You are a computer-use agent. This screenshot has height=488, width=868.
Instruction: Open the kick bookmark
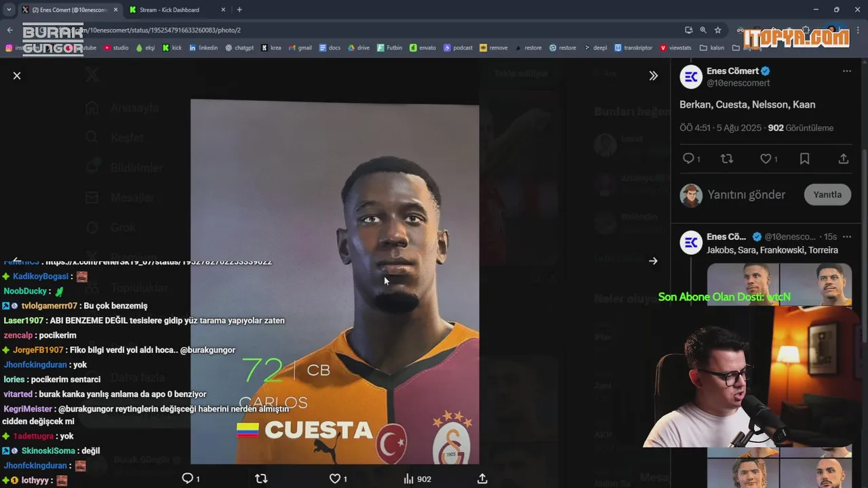pos(172,48)
